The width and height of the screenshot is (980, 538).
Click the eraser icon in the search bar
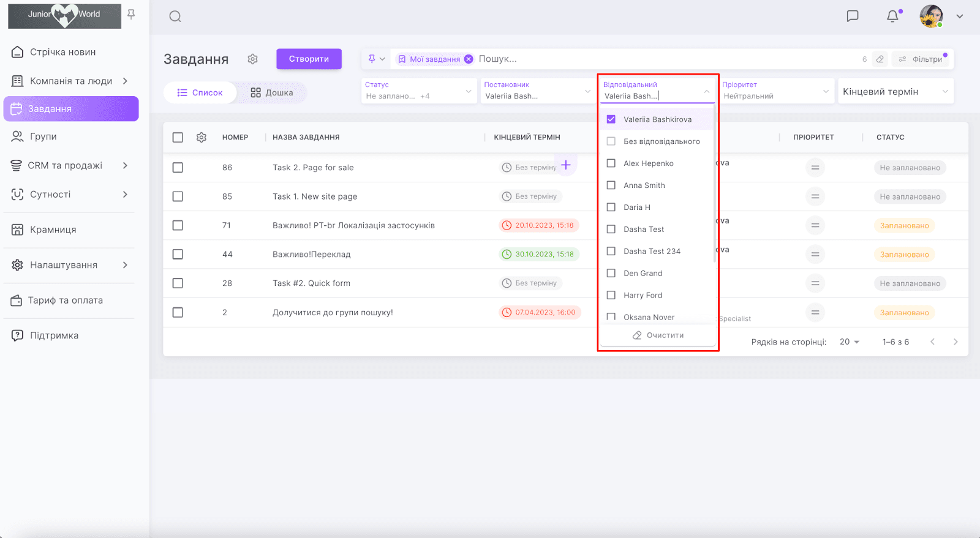click(x=880, y=59)
